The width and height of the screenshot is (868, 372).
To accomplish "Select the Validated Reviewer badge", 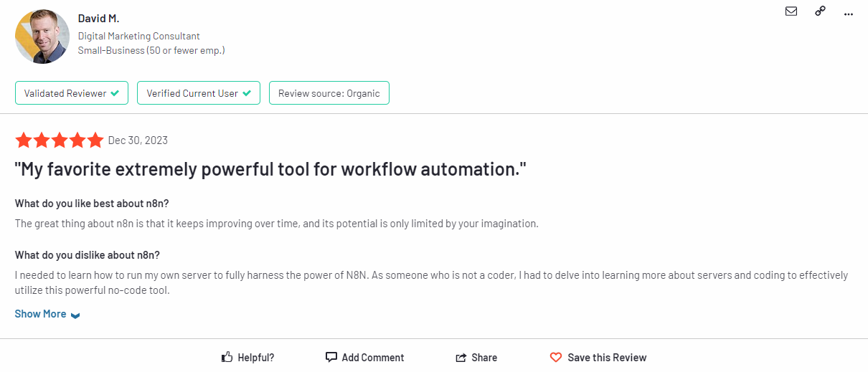I will (72, 93).
